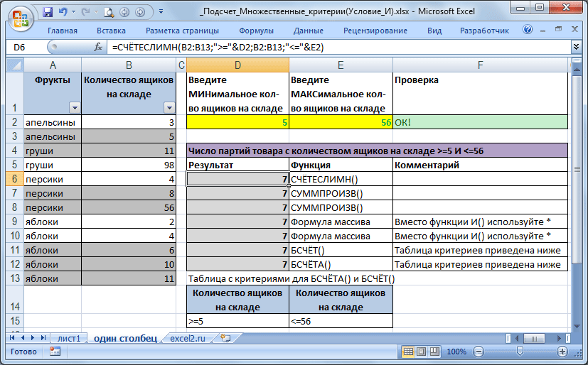Click the Insert Function fx icon
Screen dimensions: 588x365
click(99, 46)
